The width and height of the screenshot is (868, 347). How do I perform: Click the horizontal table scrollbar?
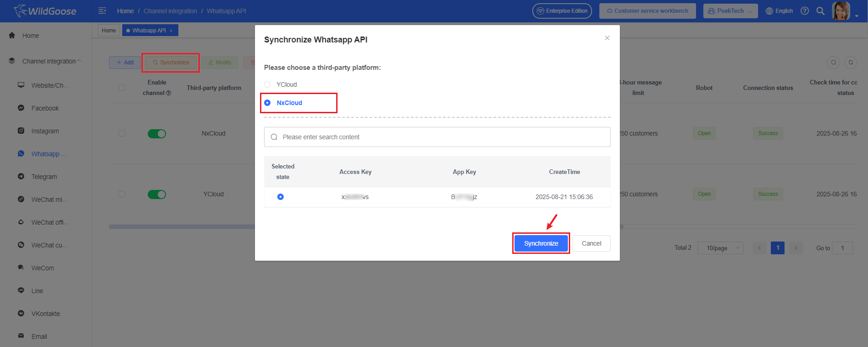tap(366, 226)
